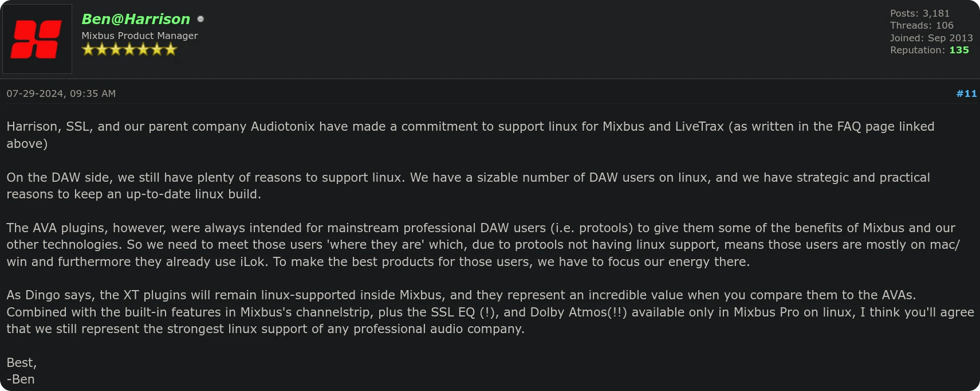Click the "Reputation:" label text

click(918, 50)
